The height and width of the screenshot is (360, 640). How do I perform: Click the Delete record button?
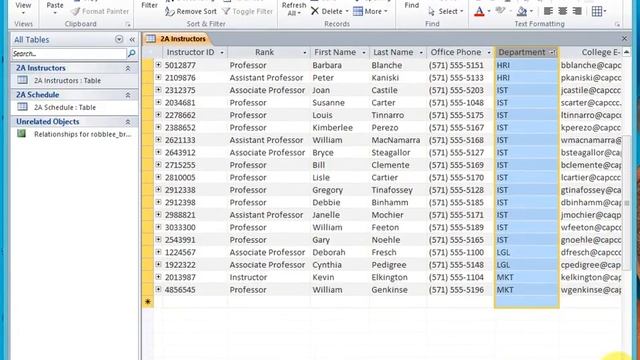(327, 11)
